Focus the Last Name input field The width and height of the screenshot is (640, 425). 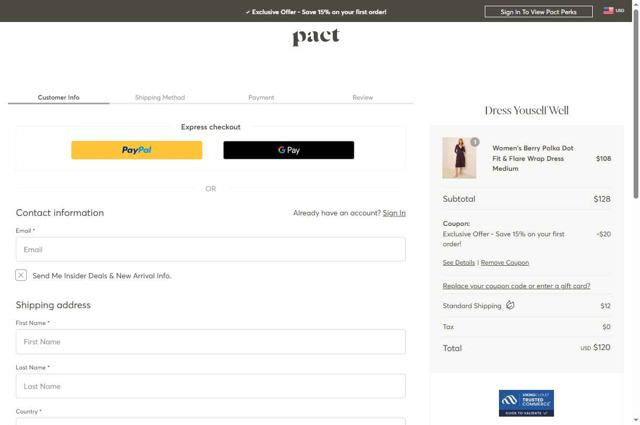tap(211, 386)
